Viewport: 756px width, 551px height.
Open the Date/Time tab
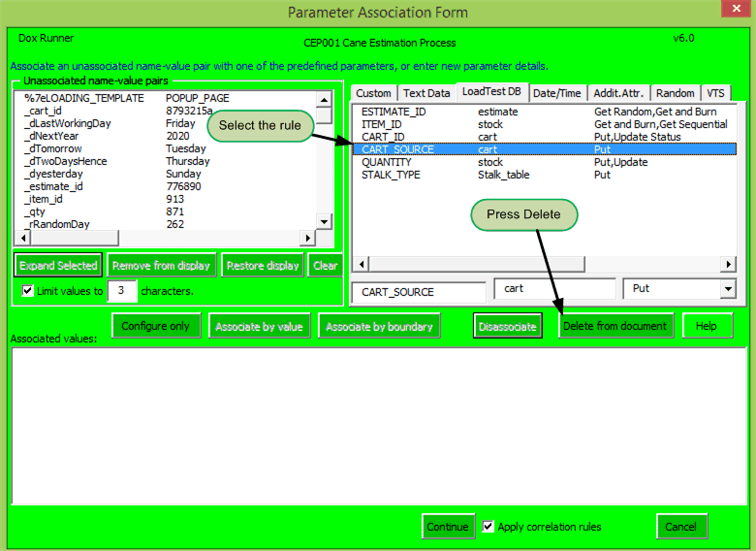557,93
